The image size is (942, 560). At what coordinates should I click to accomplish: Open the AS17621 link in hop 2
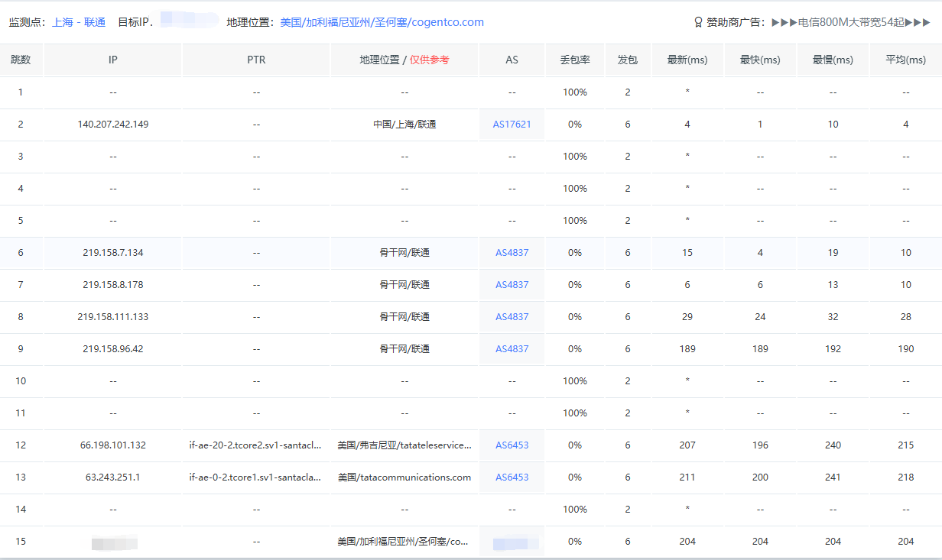tap(512, 124)
